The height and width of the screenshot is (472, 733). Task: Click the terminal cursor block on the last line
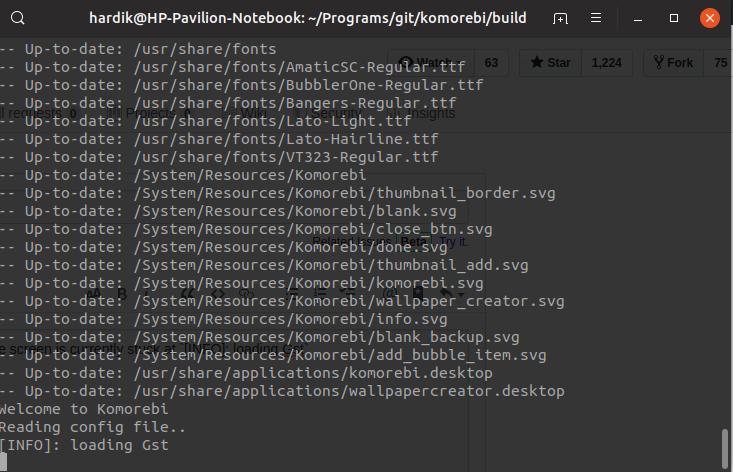pyautogui.click(x=3, y=462)
